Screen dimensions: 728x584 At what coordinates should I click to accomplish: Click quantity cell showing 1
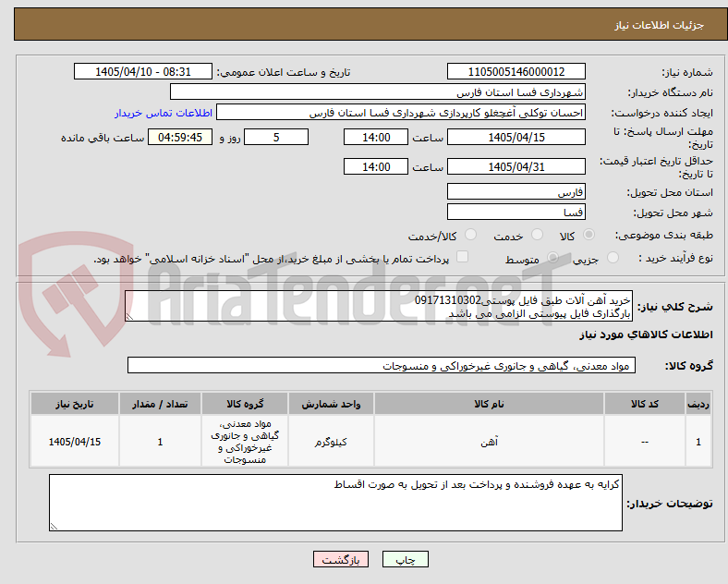160,442
